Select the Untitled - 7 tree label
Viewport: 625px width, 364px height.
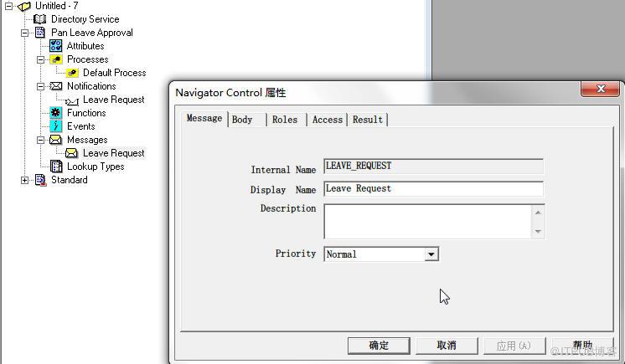coord(57,6)
